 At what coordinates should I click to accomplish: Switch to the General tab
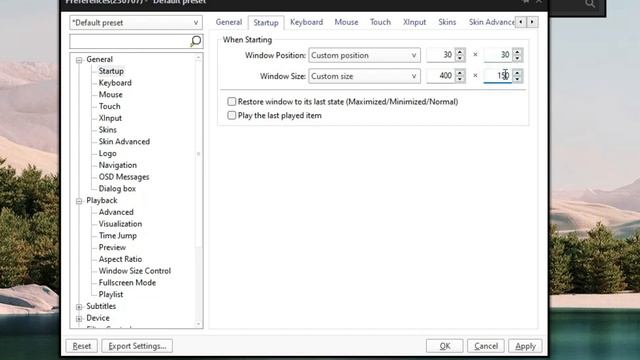(229, 22)
